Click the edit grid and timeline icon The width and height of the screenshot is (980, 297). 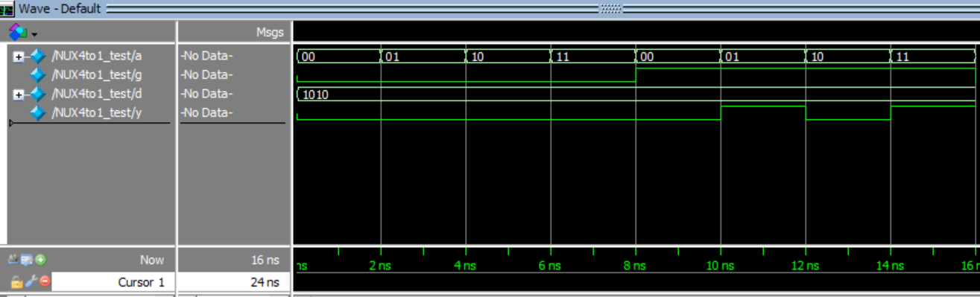26,260
